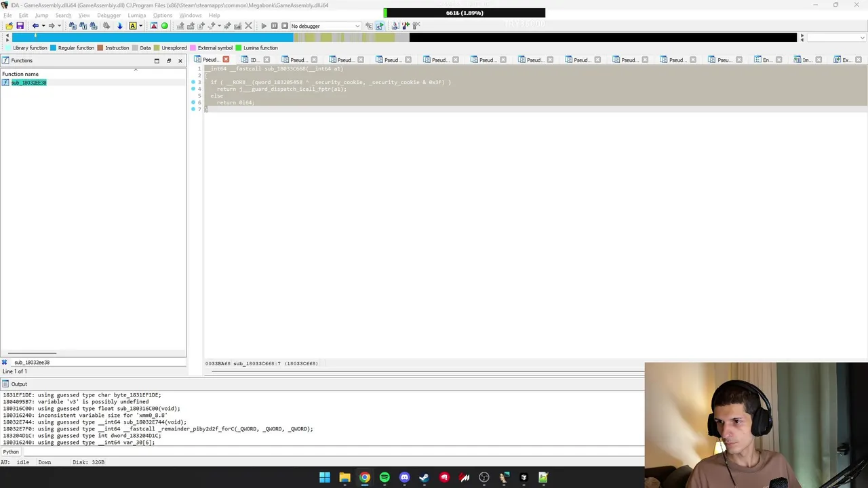Click the Windows Start button
This screenshot has height=488, width=868.
point(325,478)
